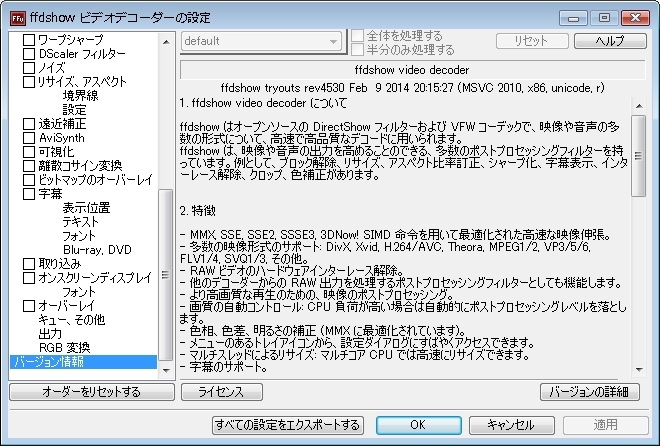Open the キュー、その他 page
The image size is (660, 446).
[x=72, y=320]
